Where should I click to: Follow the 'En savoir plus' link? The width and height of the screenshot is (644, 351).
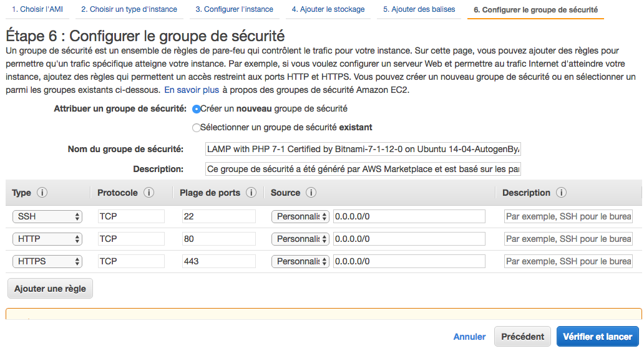[x=192, y=90]
